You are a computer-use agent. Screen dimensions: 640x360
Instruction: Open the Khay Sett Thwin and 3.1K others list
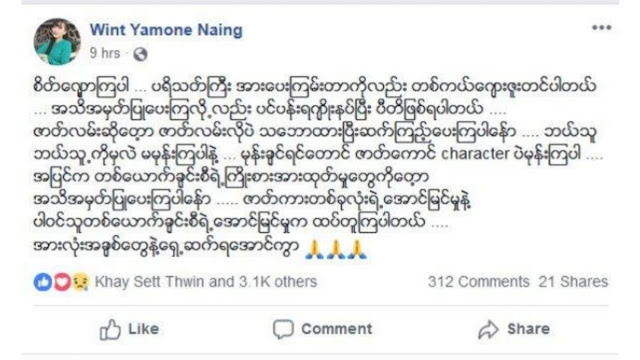[206, 282]
